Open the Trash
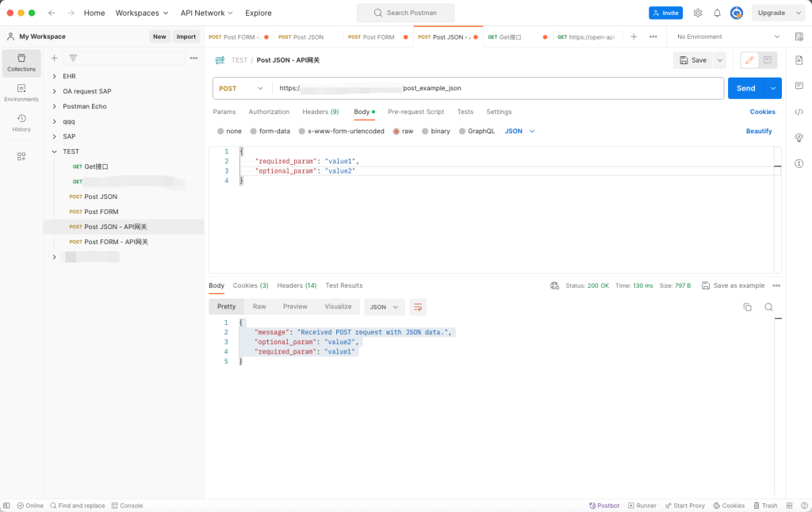The height and width of the screenshot is (512, 812). 766,505
